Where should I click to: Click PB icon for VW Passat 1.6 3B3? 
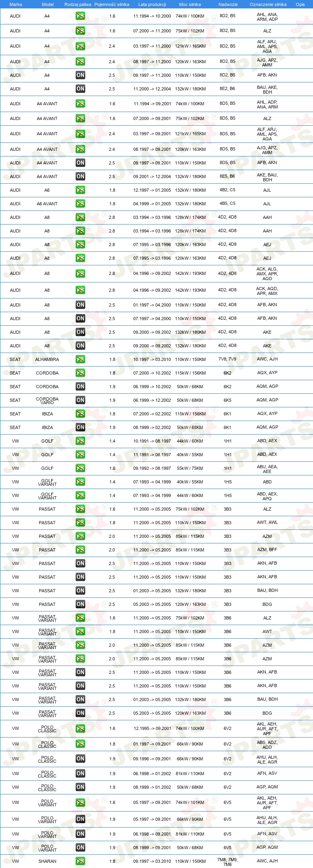80,509
